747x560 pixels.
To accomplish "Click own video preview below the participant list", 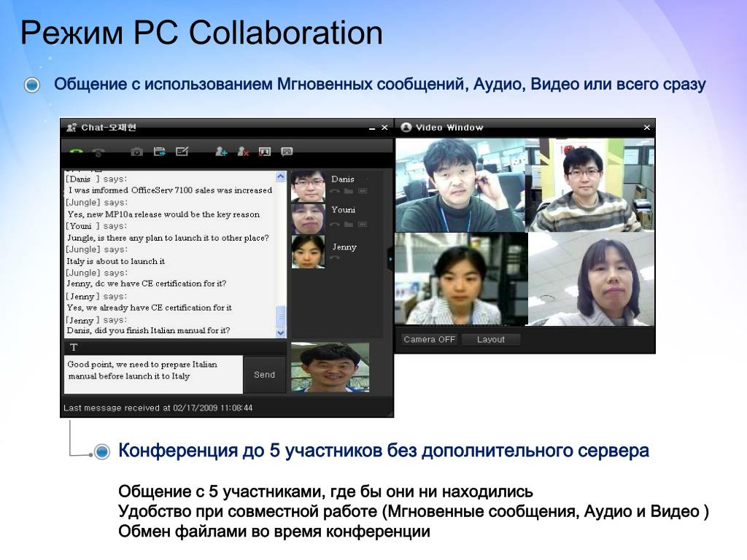I will click(x=330, y=367).
